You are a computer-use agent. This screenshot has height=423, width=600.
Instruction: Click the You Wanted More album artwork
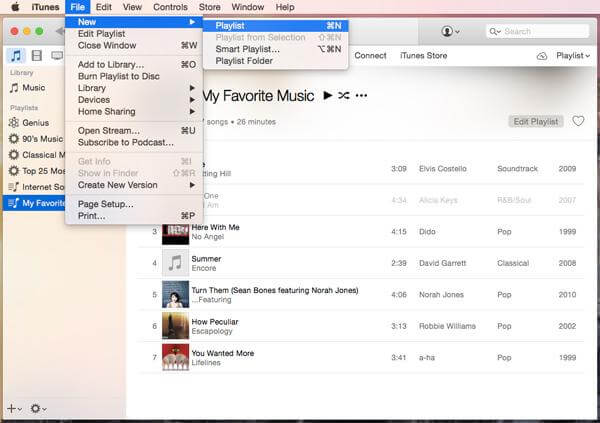click(176, 358)
